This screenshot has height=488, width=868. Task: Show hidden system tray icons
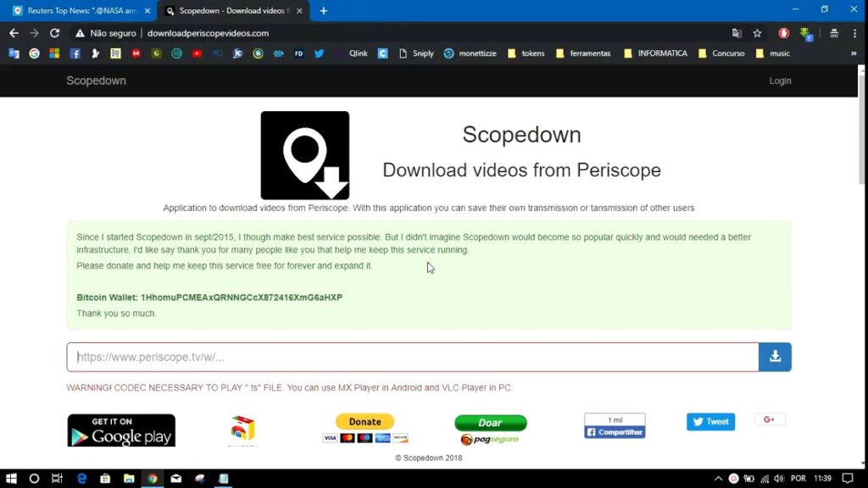click(x=718, y=479)
